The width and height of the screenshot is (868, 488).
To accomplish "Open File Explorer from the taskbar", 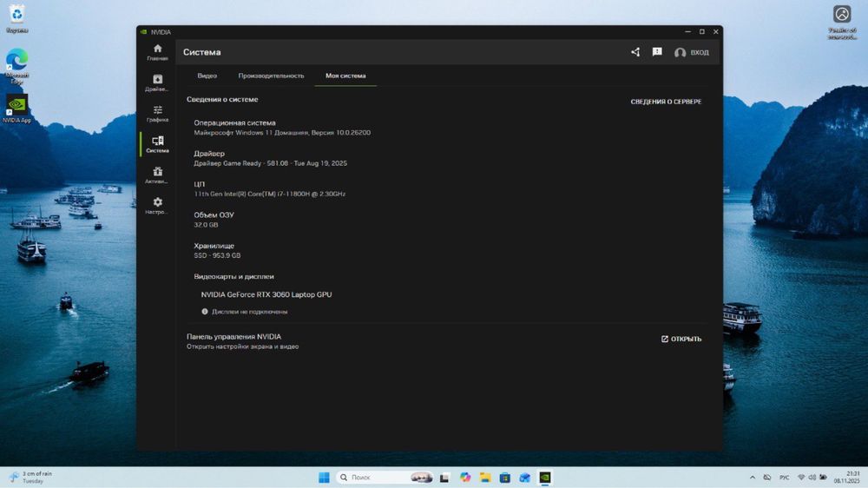I will (485, 478).
